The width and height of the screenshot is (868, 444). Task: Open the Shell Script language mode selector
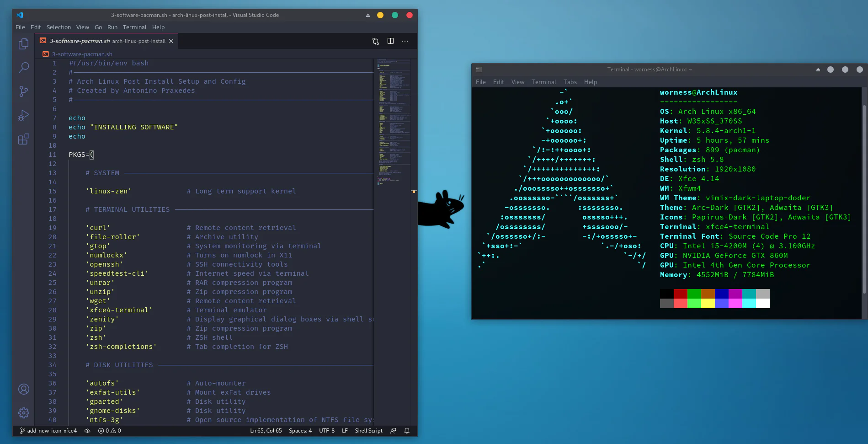368,430
